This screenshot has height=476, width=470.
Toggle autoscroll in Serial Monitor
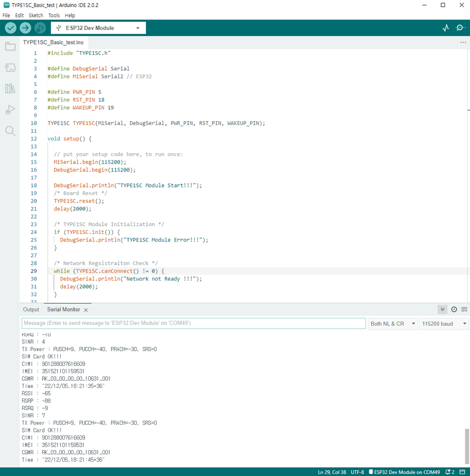pos(442,309)
